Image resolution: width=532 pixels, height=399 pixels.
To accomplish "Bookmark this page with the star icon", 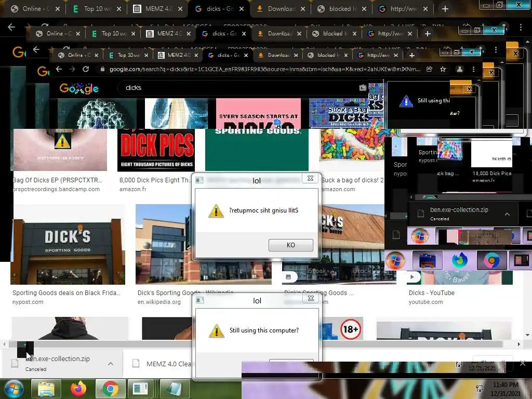I will (443, 69).
